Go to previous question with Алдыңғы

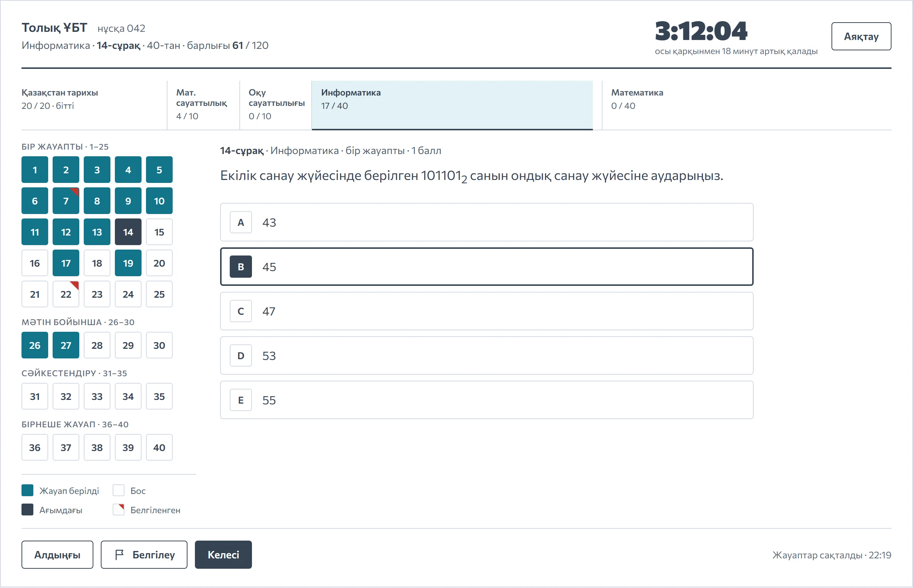(x=57, y=554)
